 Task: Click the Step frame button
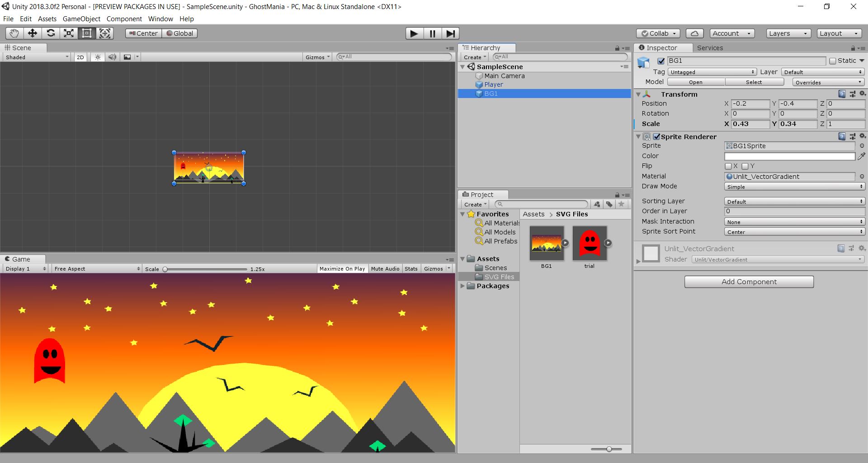click(450, 33)
